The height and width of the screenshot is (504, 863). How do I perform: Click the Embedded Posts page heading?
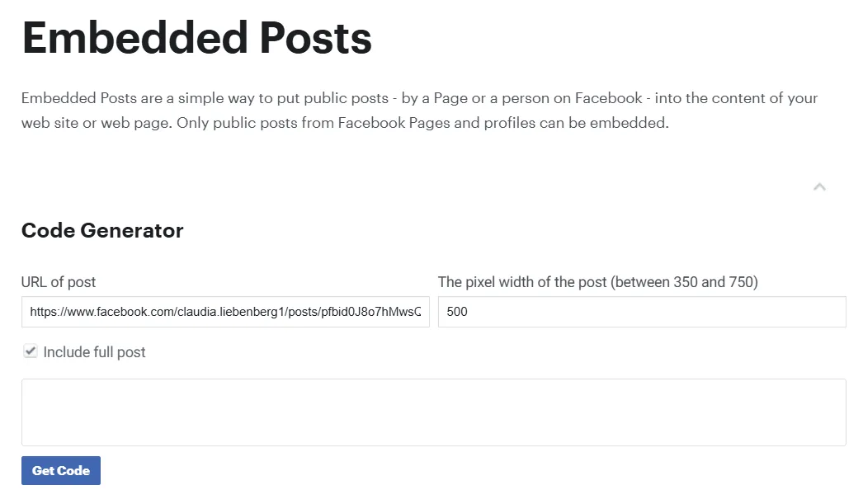[x=196, y=37]
